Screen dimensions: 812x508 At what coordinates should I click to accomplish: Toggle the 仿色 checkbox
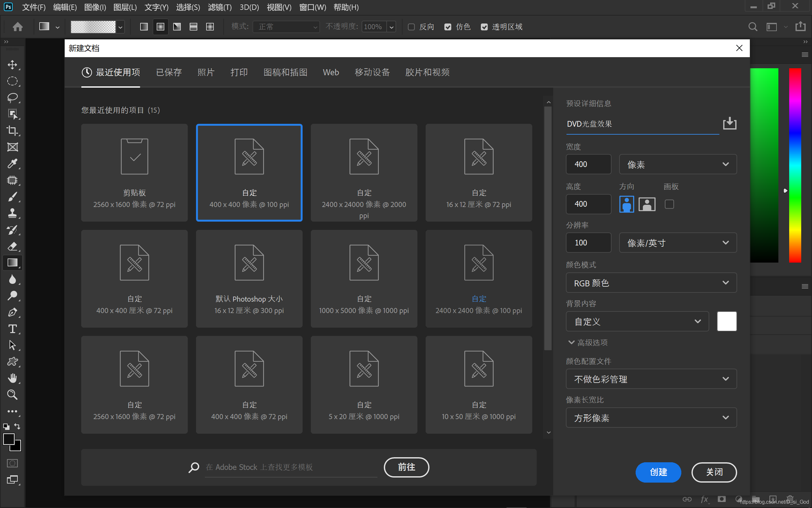point(448,27)
